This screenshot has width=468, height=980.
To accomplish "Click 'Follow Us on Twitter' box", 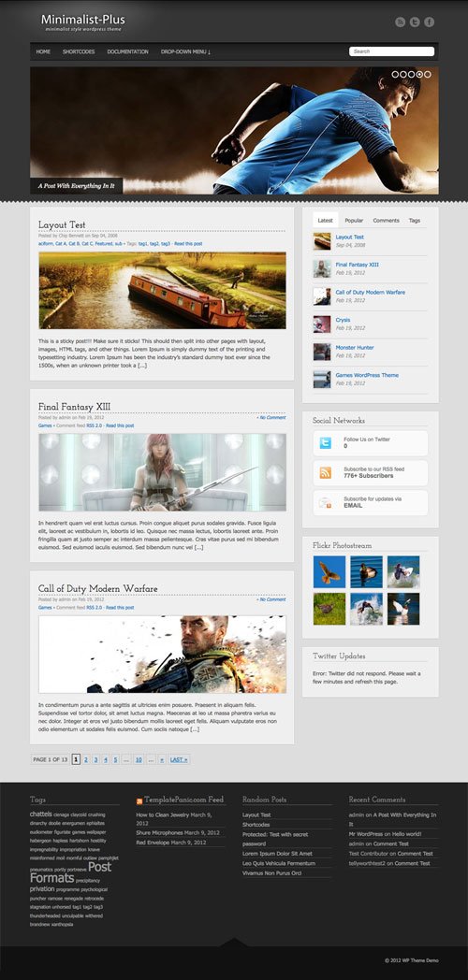I will tap(371, 443).
